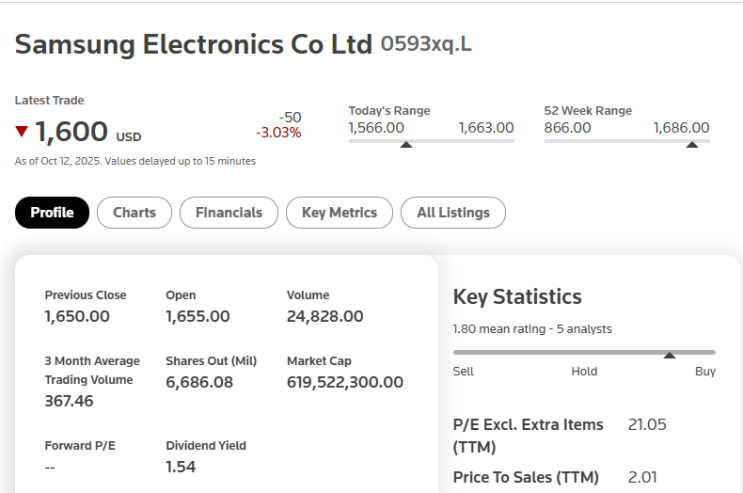Open the All Listings tab
This screenshot has height=493, width=743.
tap(453, 212)
